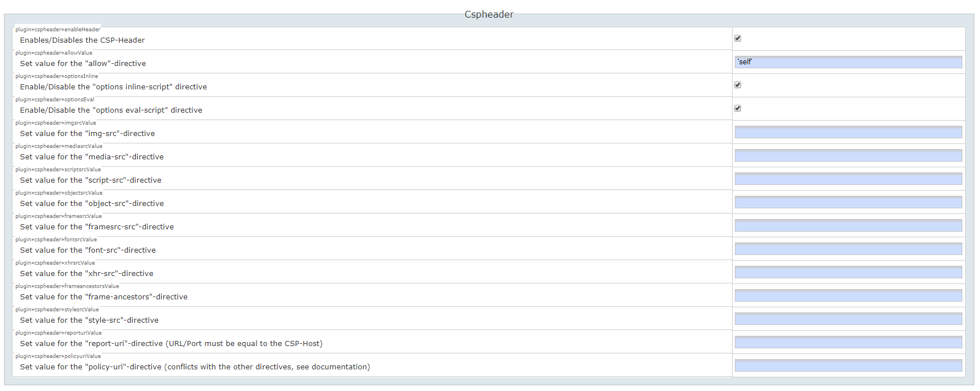Click into the "script-src"-directive text field

point(847,179)
